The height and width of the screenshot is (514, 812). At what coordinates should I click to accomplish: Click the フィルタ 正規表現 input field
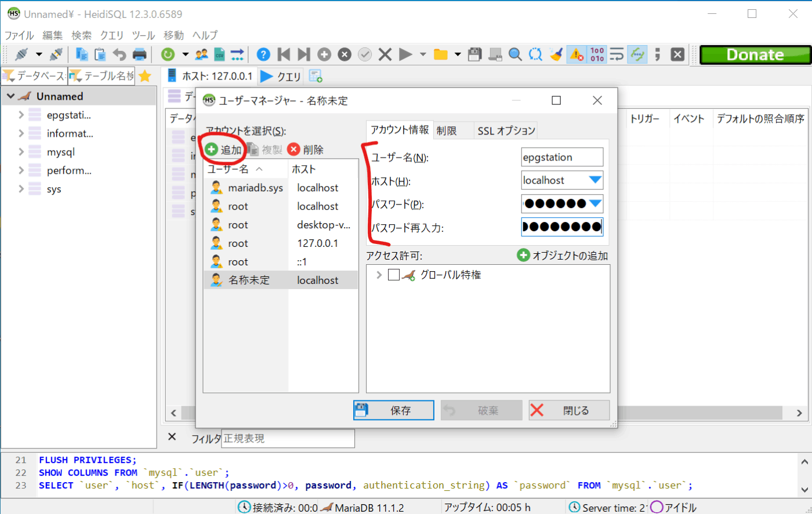pyautogui.click(x=288, y=439)
